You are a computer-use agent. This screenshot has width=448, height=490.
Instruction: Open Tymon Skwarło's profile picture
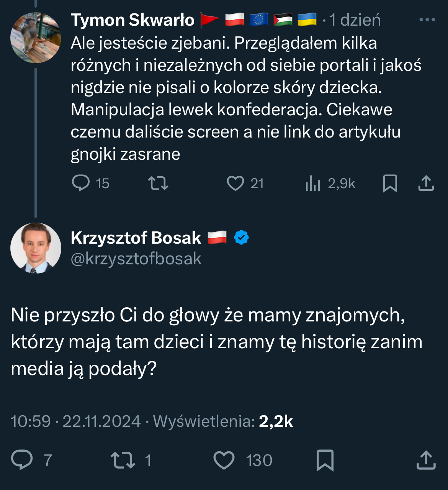click(x=36, y=38)
